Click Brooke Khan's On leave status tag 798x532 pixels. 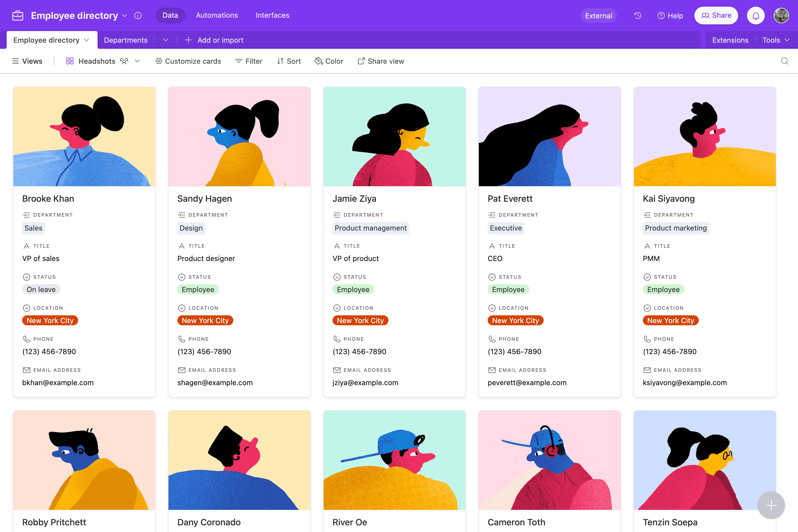(41, 289)
